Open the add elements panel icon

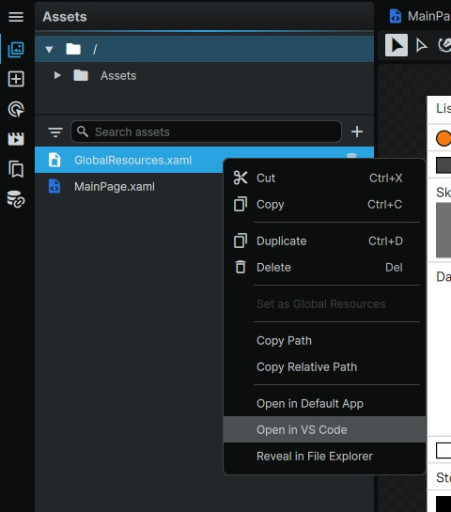tap(16, 79)
